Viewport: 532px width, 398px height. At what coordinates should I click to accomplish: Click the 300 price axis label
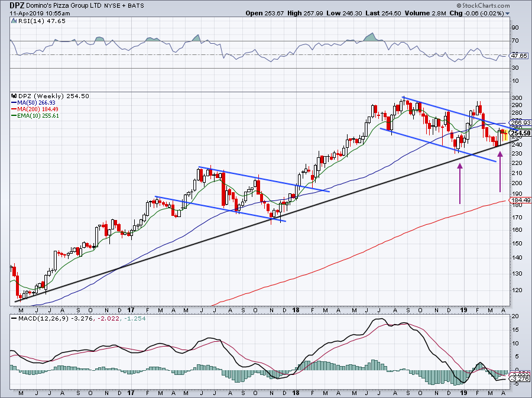515,98
